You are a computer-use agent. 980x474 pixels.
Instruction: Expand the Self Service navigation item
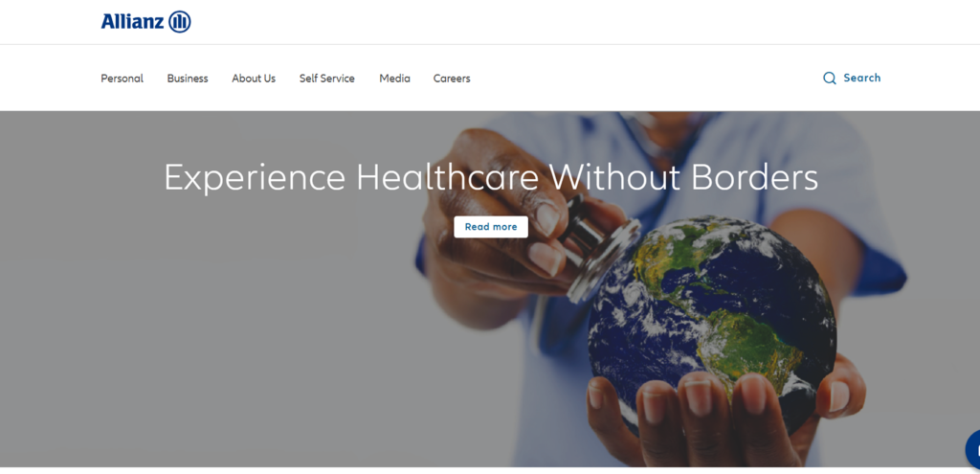coord(327,79)
